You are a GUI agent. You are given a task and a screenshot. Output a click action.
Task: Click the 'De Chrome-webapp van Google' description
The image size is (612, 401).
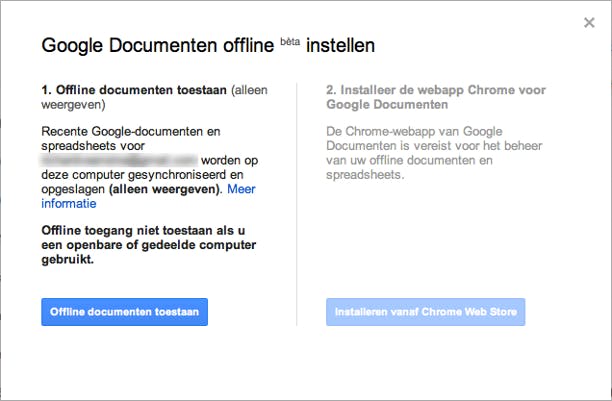[x=424, y=131]
